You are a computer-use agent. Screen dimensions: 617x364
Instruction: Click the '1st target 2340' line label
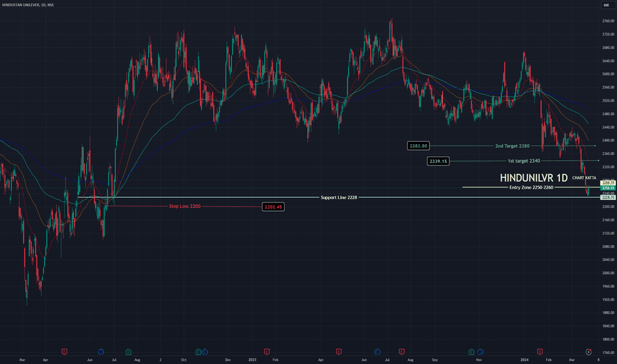click(x=524, y=161)
